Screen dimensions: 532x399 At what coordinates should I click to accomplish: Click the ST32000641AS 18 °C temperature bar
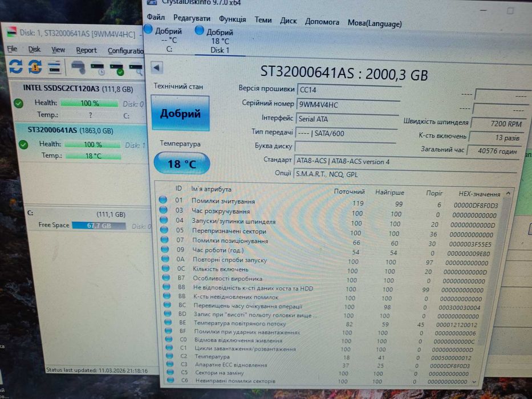[93, 156]
